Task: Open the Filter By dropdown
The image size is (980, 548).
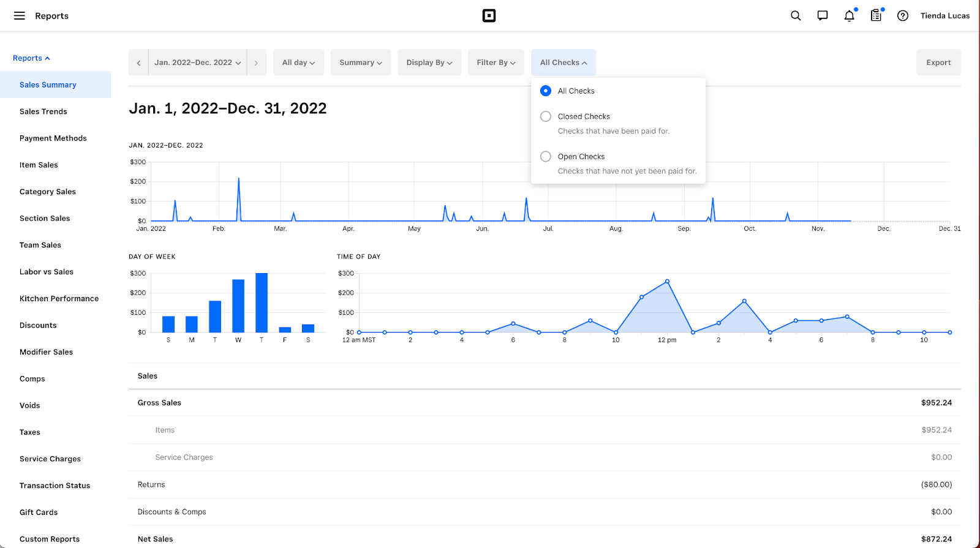Action: pyautogui.click(x=496, y=62)
